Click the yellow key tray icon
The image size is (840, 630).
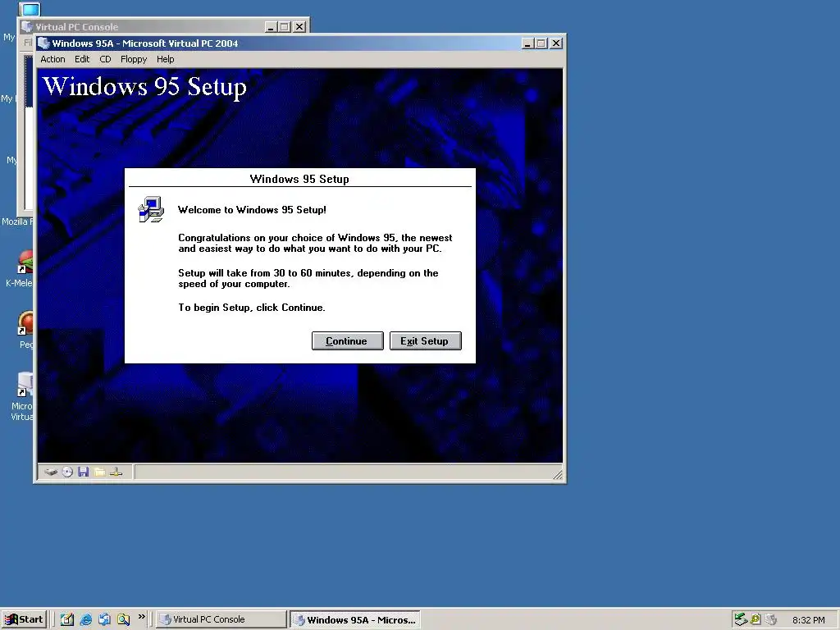pos(756,619)
